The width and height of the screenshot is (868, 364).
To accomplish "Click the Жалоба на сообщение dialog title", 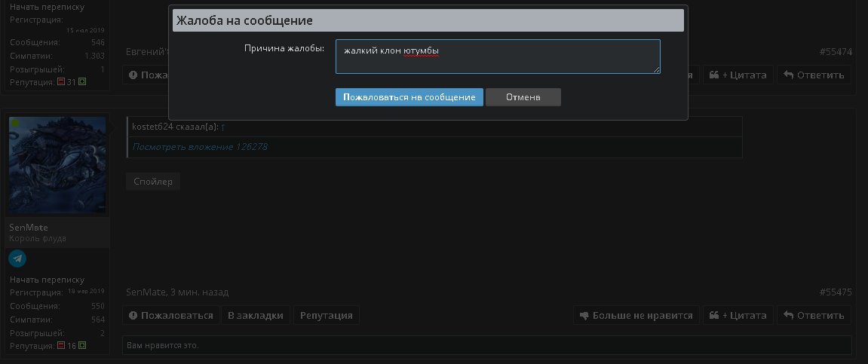I will coord(244,21).
